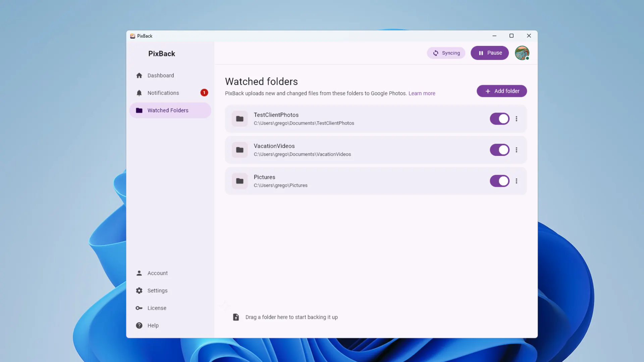The width and height of the screenshot is (644, 362).
Task: Click the Add folder button
Action: click(502, 91)
